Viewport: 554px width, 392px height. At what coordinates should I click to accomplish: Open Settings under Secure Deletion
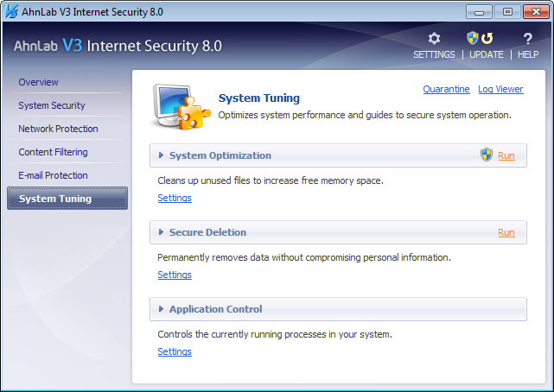[175, 275]
